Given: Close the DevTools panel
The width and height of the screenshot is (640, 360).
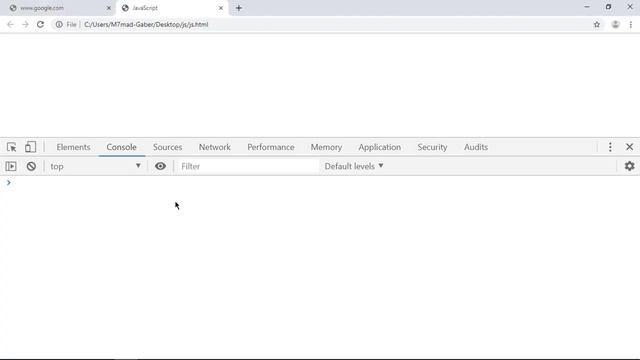Looking at the screenshot, I should tap(629, 147).
